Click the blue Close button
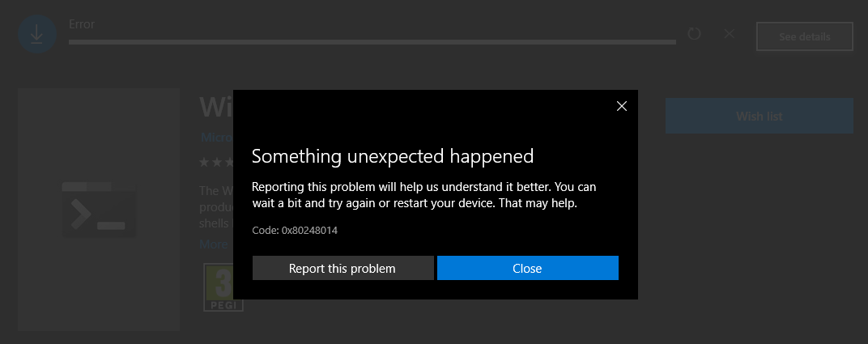Screen dimensions: 868x344 point(528,268)
